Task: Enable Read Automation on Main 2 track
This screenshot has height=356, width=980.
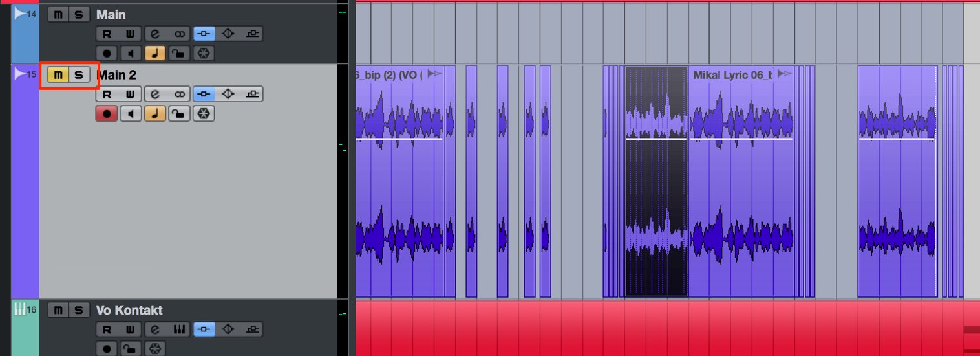Action: 107,95
